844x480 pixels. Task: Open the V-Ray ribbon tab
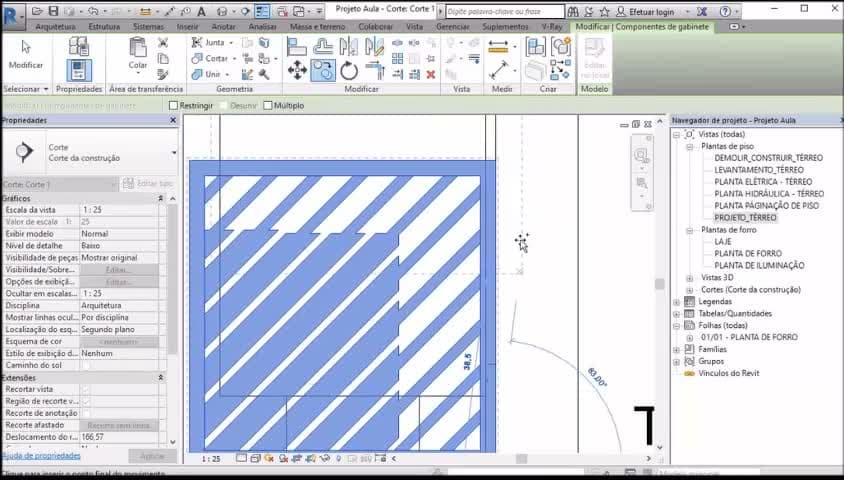point(552,26)
